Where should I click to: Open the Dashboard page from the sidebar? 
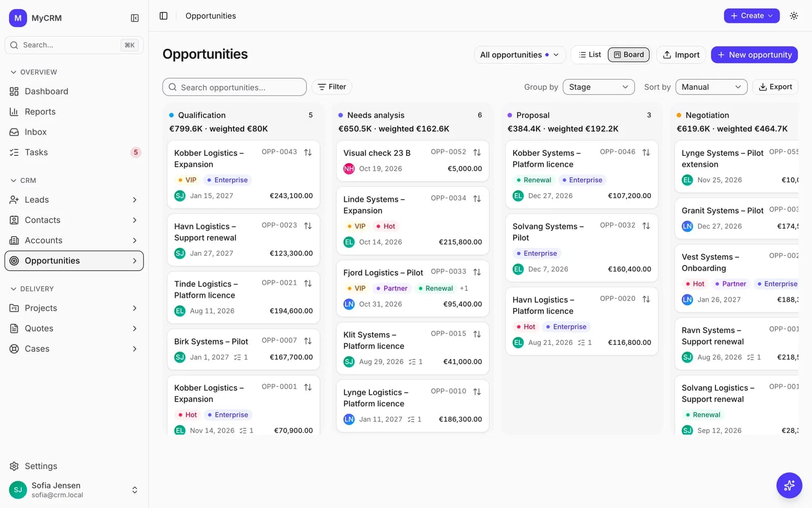[74, 91]
